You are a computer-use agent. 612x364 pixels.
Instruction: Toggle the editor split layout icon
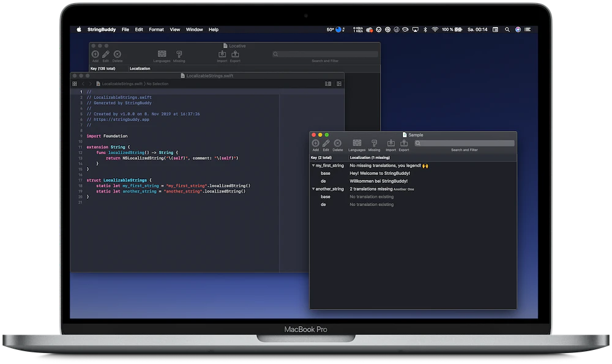click(328, 84)
